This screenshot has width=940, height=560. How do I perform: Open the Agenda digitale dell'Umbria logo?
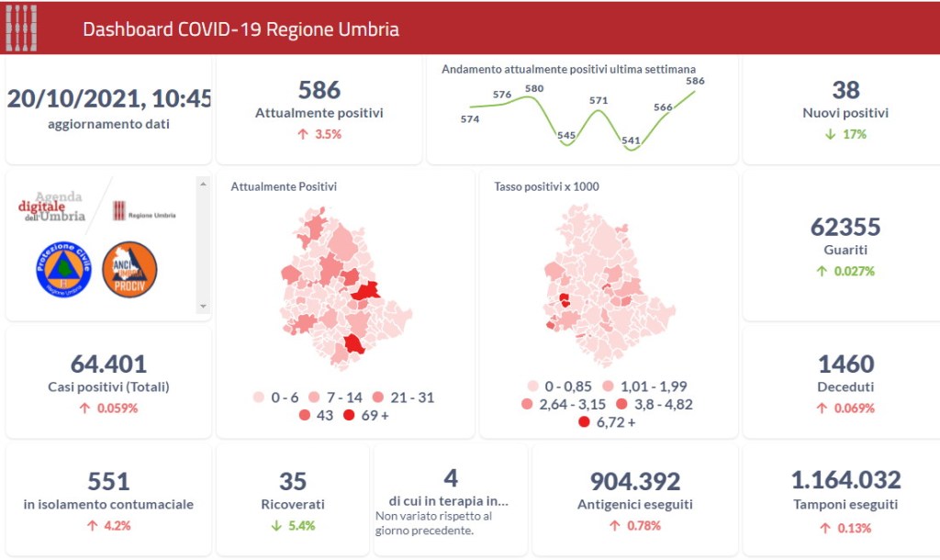51,207
